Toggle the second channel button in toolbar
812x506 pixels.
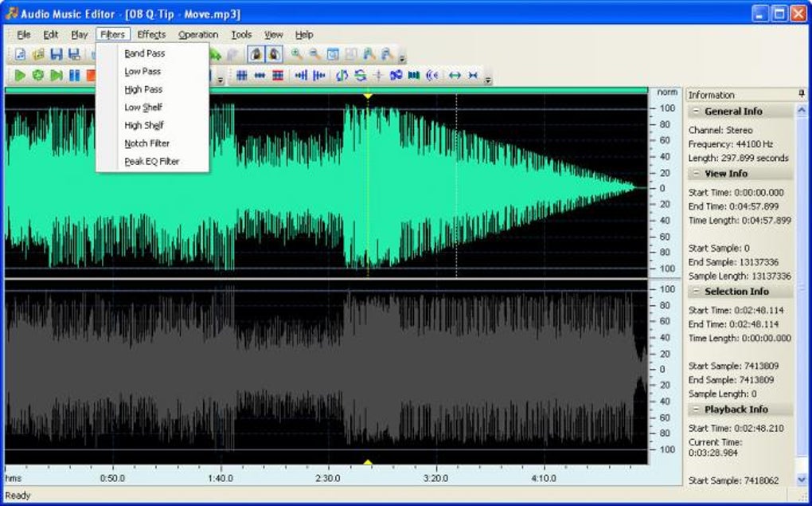click(274, 55)
